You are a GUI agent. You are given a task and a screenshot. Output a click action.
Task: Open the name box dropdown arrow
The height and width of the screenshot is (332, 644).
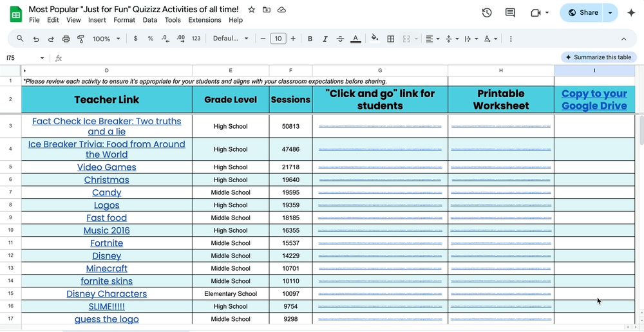click(x=42, y=59)
